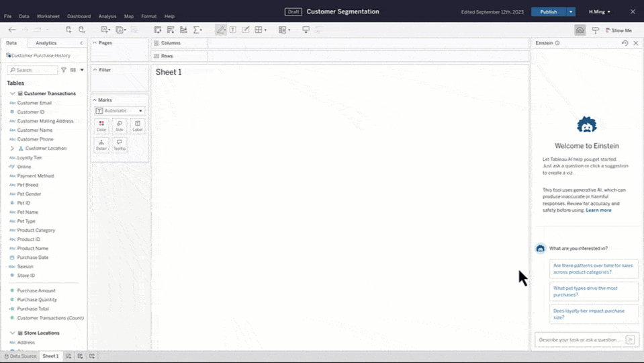The height and width of the screenshot is (363, 644).
Task: Open the Worksheet menu
Action: pos(48,16)
